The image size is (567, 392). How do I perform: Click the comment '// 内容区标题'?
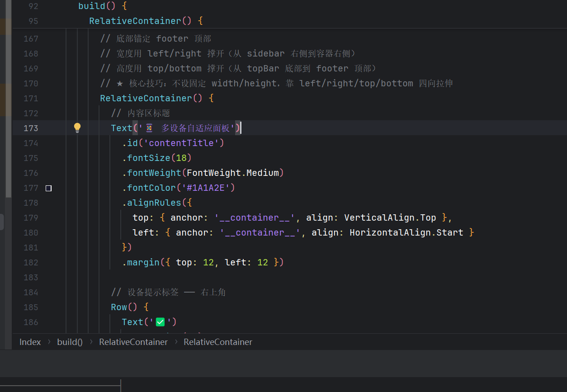(x=140, y=113)
